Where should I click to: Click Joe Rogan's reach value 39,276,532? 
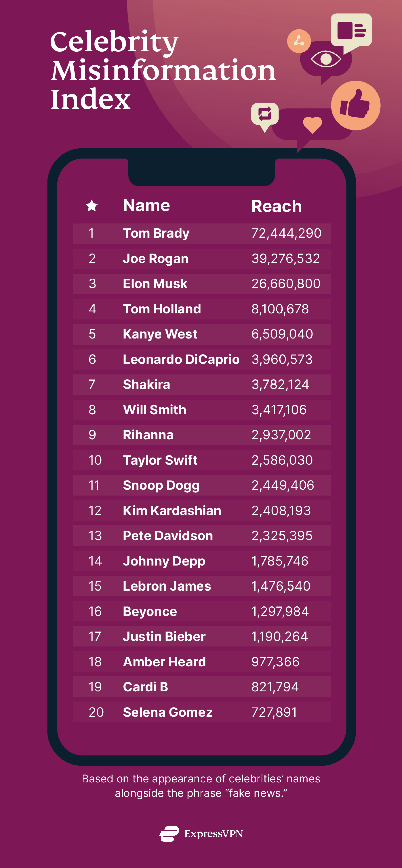tap(285, 258)
